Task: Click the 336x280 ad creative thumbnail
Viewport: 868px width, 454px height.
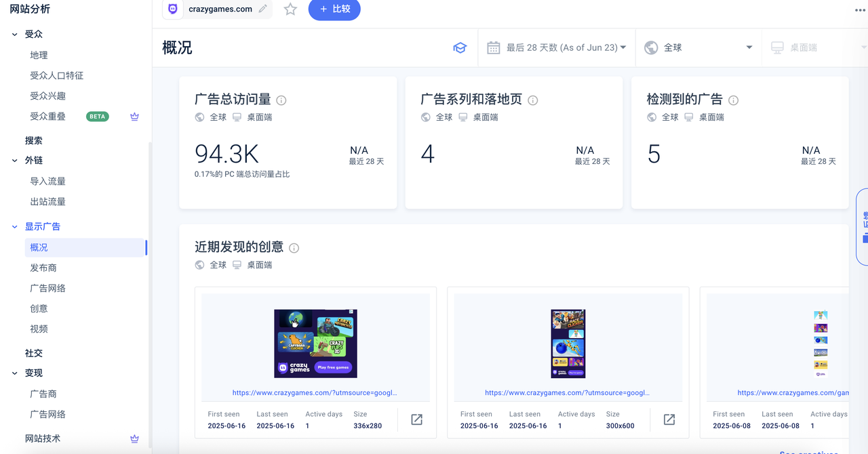Action: 315,344
